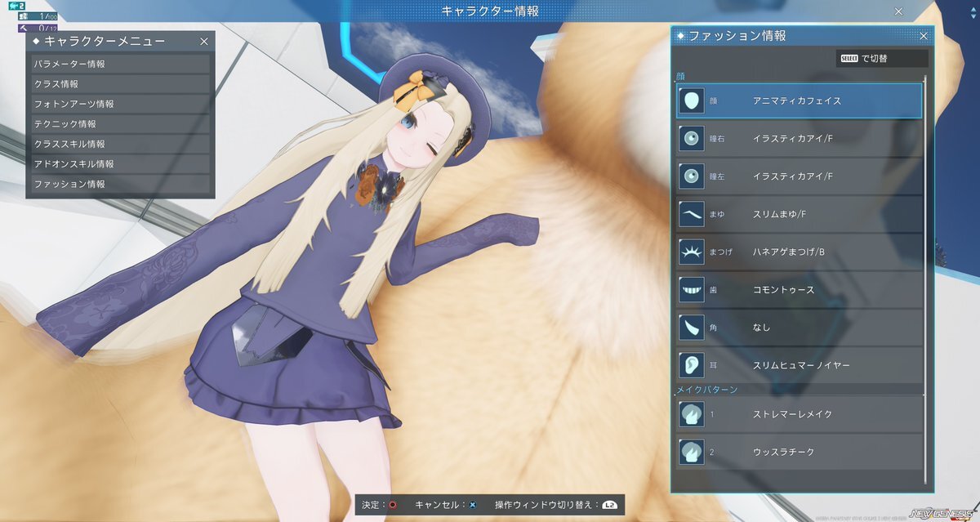The image size is (980, 522).
Task: Click the teeth icon 歯
Action: pyautogui.click(x=692, y=289)
